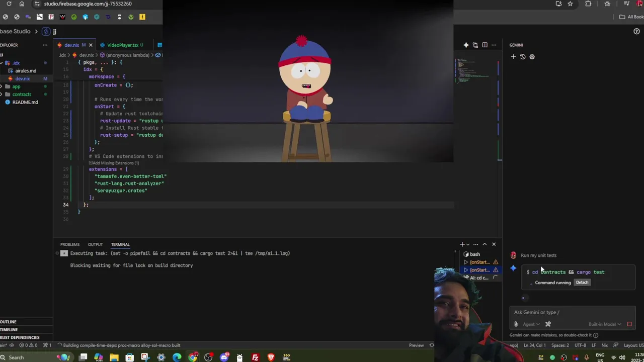This screenshot has height=362, width=644.
Task: Click the errors and warnings status counter
Action: tap(28, 345)
